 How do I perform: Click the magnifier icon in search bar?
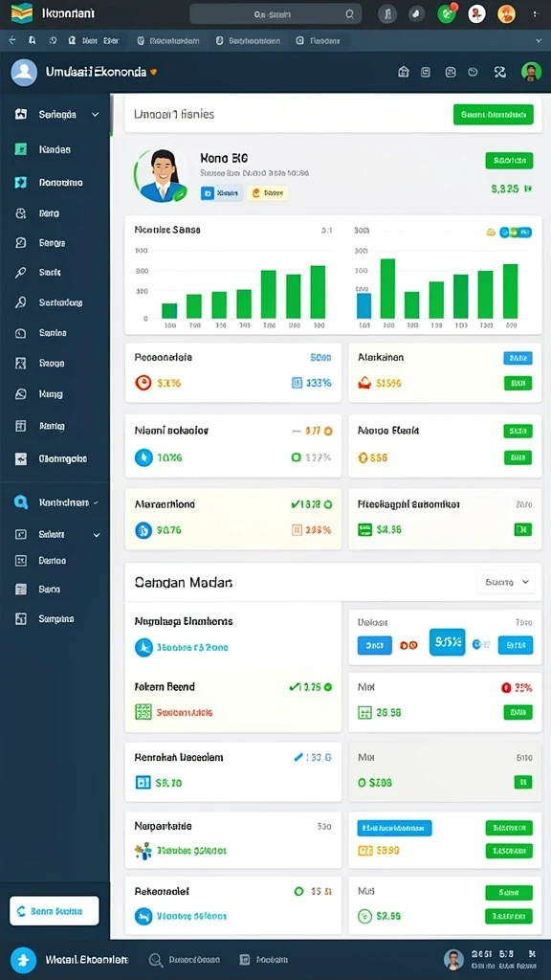(x=350, y=13)
